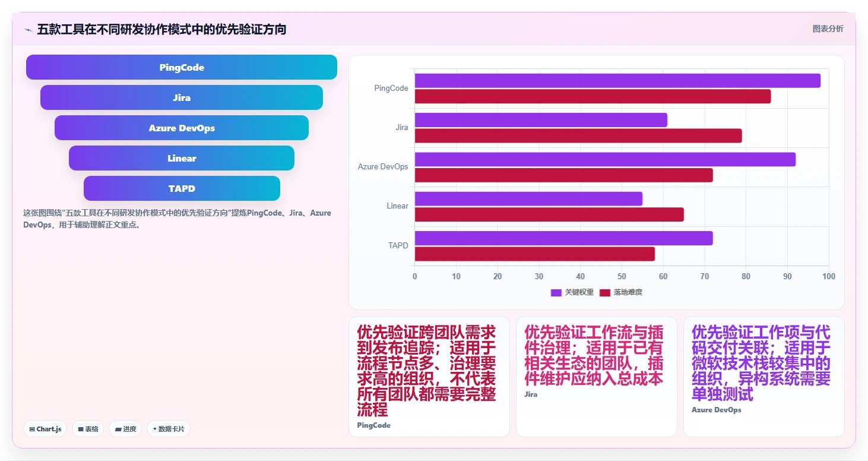Click the Azure DevOps y-axis label
868x461 pixels.
383,166
